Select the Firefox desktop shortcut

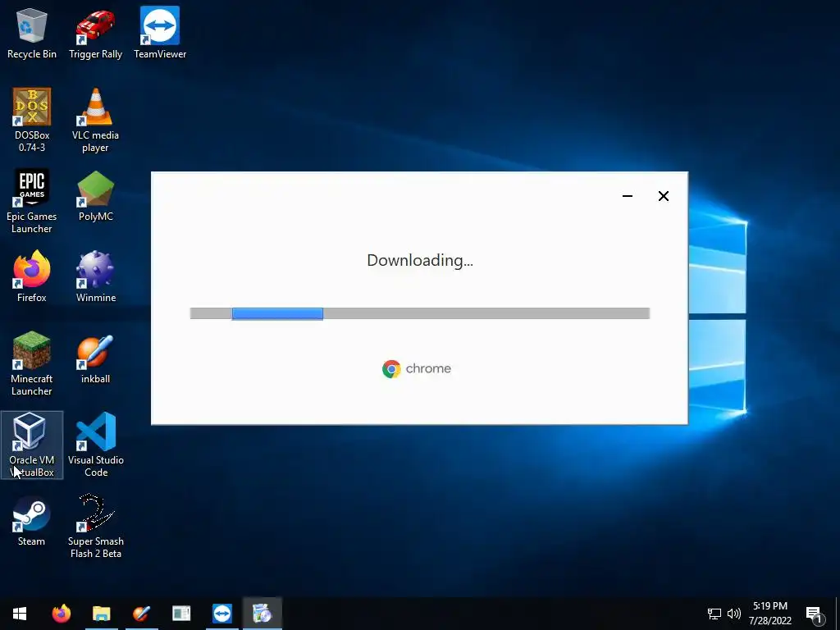(x=32, y=277)
